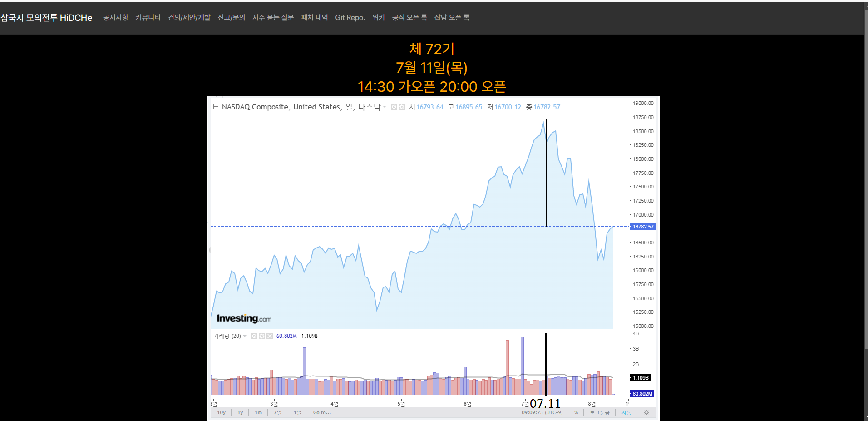Toggle volume indicator visibility eye icon

point(254,336)
